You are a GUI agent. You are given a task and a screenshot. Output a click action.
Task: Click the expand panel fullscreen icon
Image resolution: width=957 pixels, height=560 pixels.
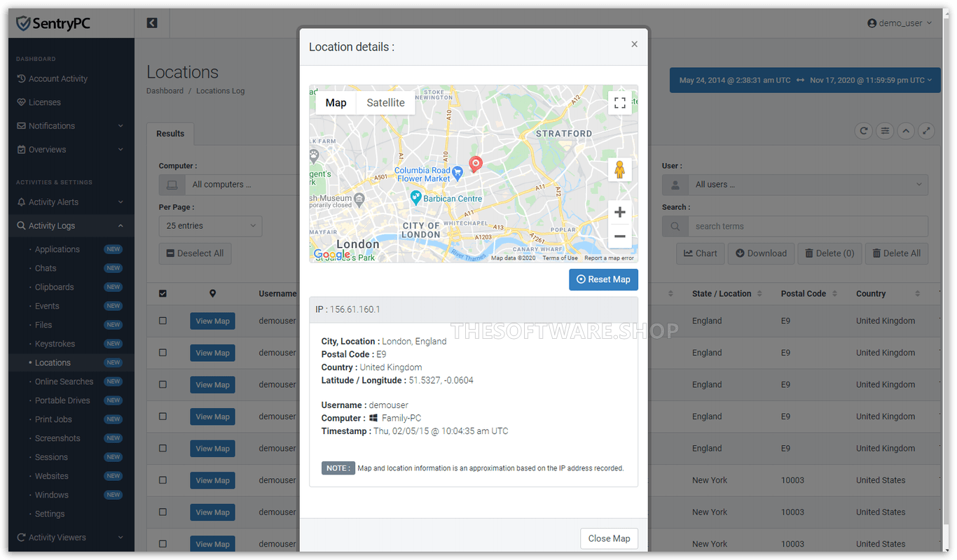(x=926, y=131)
